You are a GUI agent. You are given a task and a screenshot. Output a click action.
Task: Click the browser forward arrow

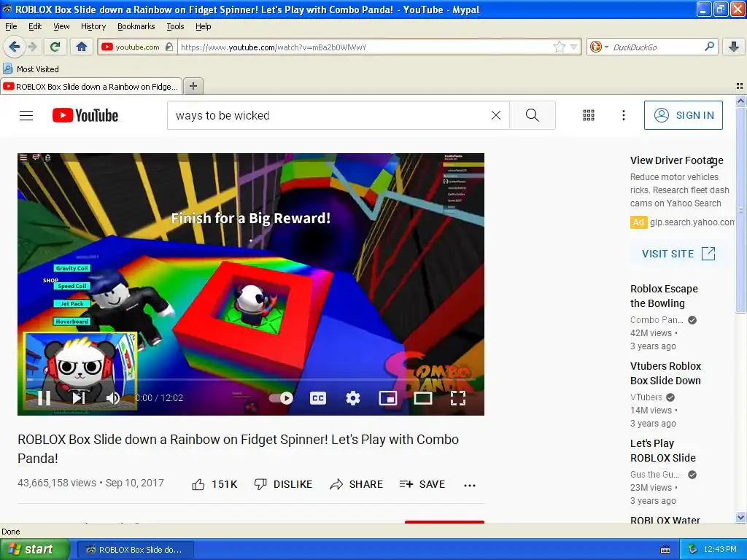pyautogui.click(x=32, y=47)
